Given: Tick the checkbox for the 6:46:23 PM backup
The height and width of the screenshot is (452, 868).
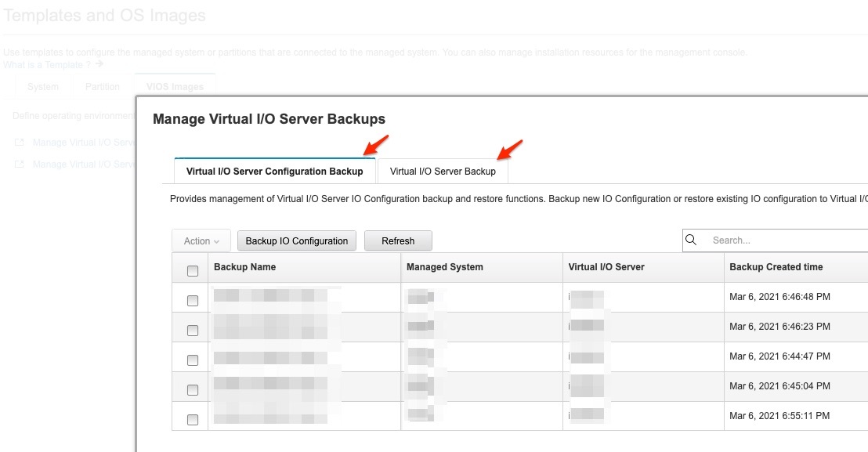Looking at the screenshot, I should (x=193, y=331).
